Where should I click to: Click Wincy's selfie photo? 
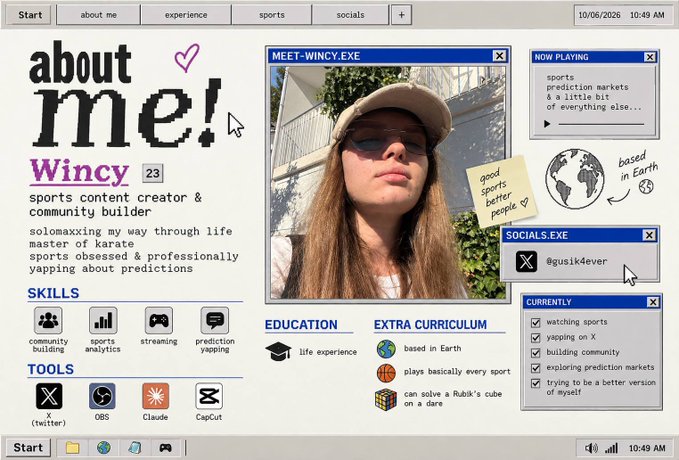point(388,182)
